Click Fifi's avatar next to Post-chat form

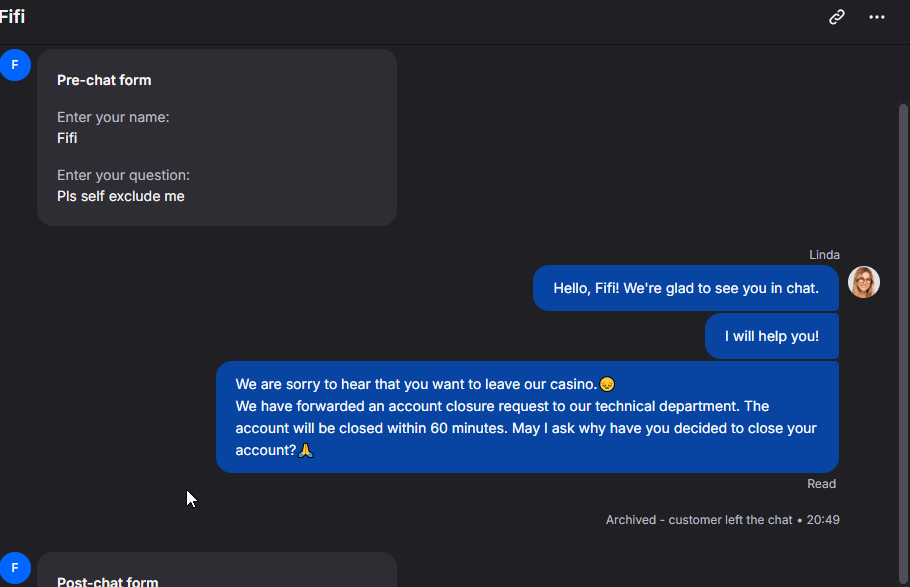coord(15,568)
